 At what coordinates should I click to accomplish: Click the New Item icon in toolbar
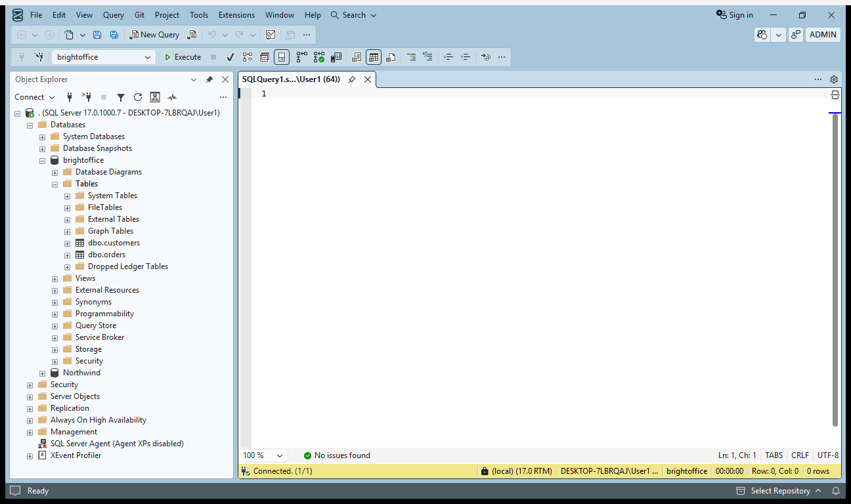tap(70, 35)
